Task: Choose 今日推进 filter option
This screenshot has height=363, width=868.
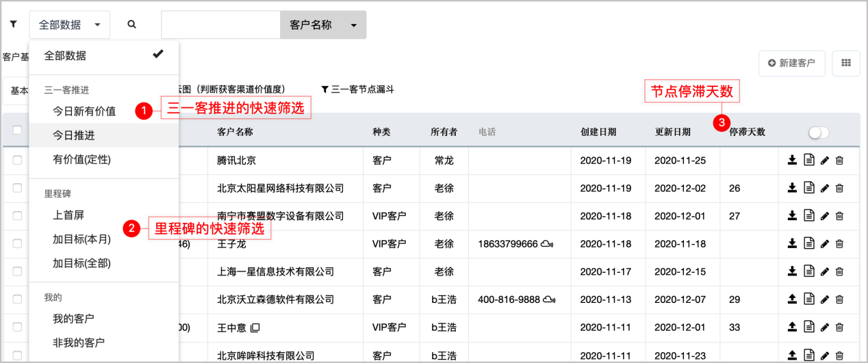Action: (104, 135)
